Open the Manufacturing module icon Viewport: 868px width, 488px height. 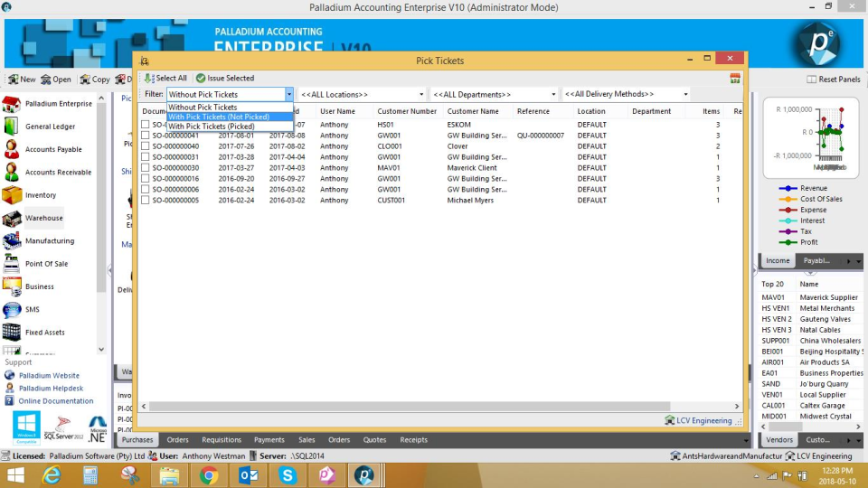[x=12, y=241]
